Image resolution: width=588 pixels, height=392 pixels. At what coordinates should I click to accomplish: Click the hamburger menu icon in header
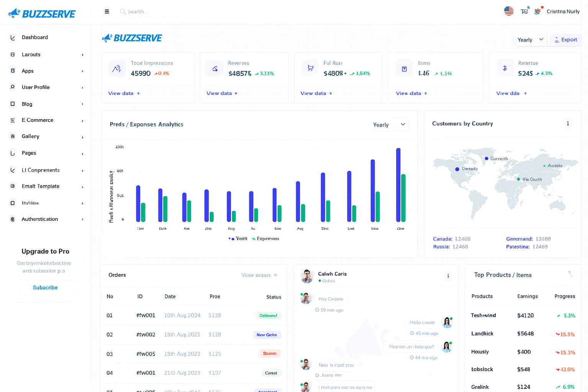coord(107,11)
